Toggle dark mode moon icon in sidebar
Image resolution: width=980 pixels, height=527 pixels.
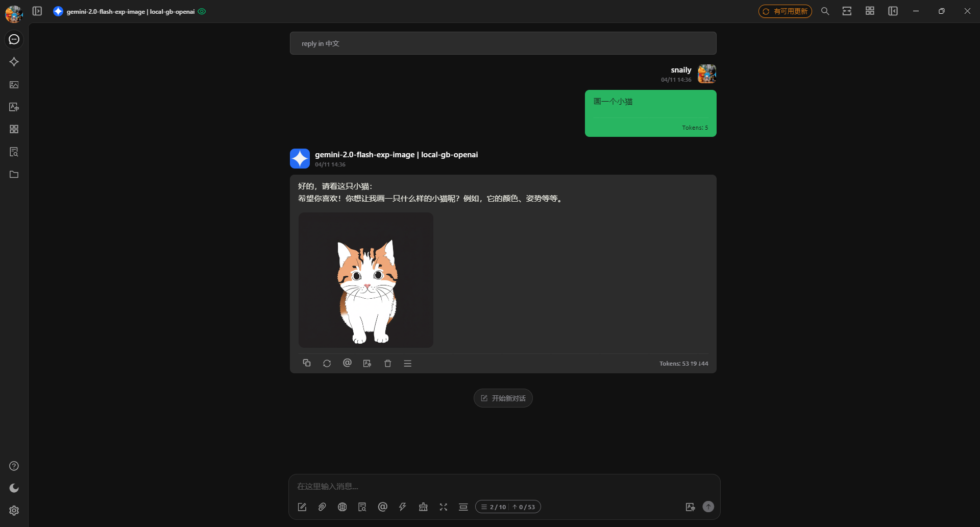pos(14,488)
